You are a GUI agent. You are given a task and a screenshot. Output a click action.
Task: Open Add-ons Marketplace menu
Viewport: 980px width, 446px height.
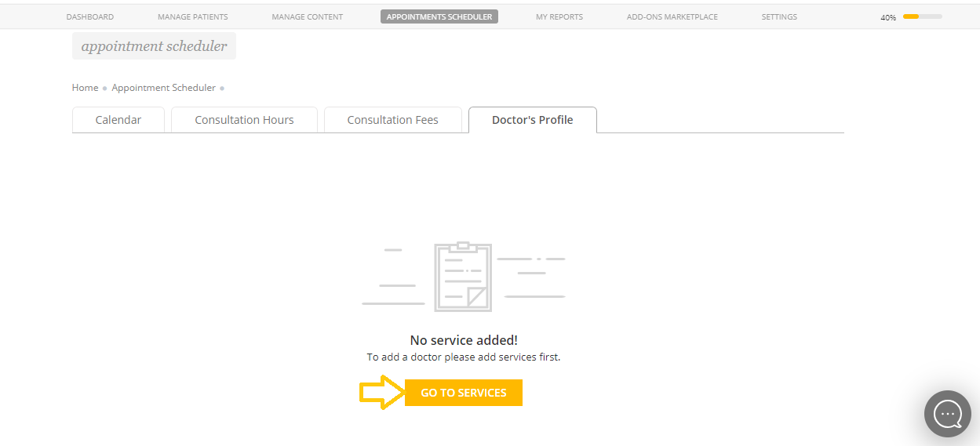(672, 16)
